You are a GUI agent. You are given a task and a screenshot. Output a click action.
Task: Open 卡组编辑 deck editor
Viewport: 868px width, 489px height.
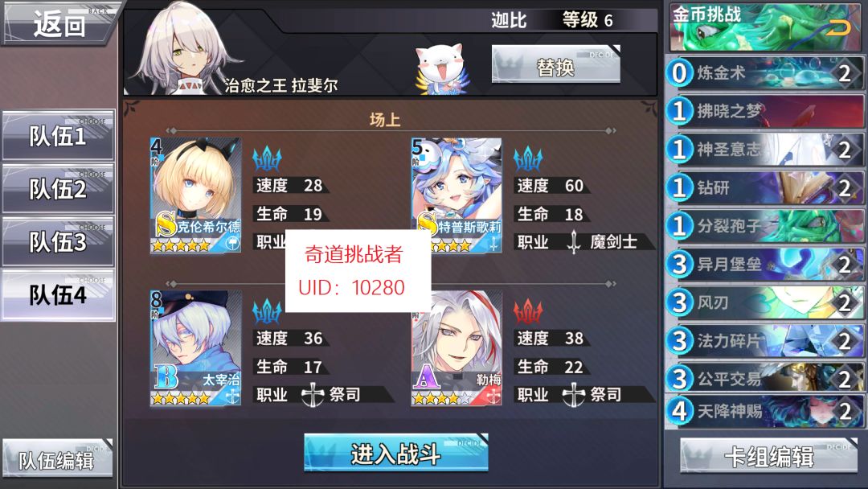click(x=769, y=456)
